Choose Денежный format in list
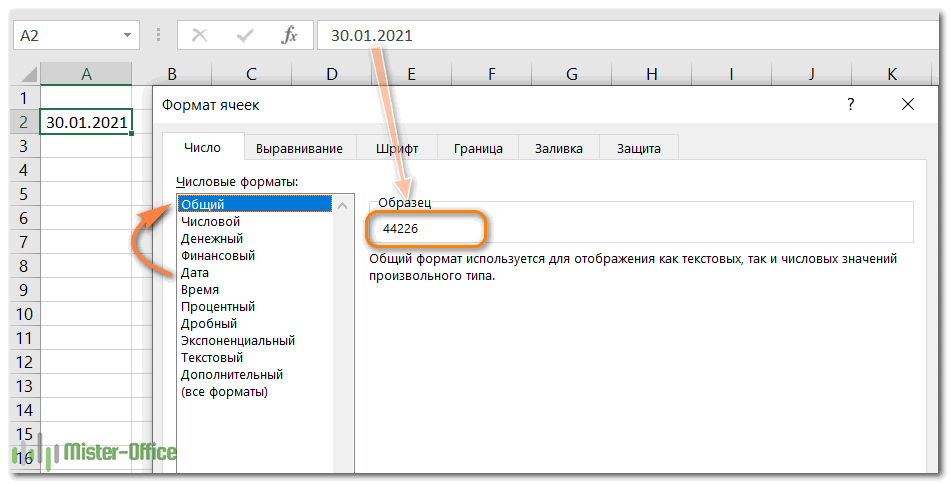This screenshot has height=484, width=950. pos(212,238)
